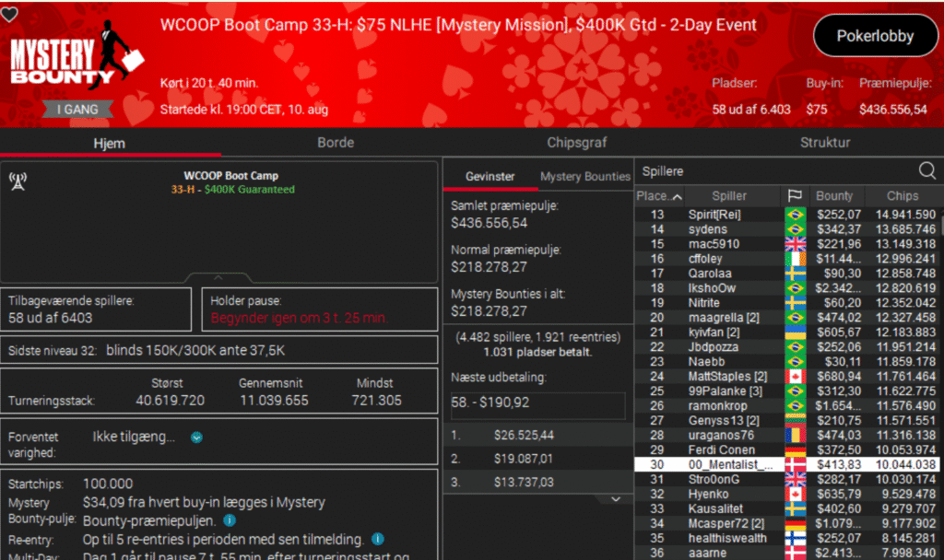Click Denmark flag for 00_Mentalist_
944x560 pixels.
click(796, 465)
